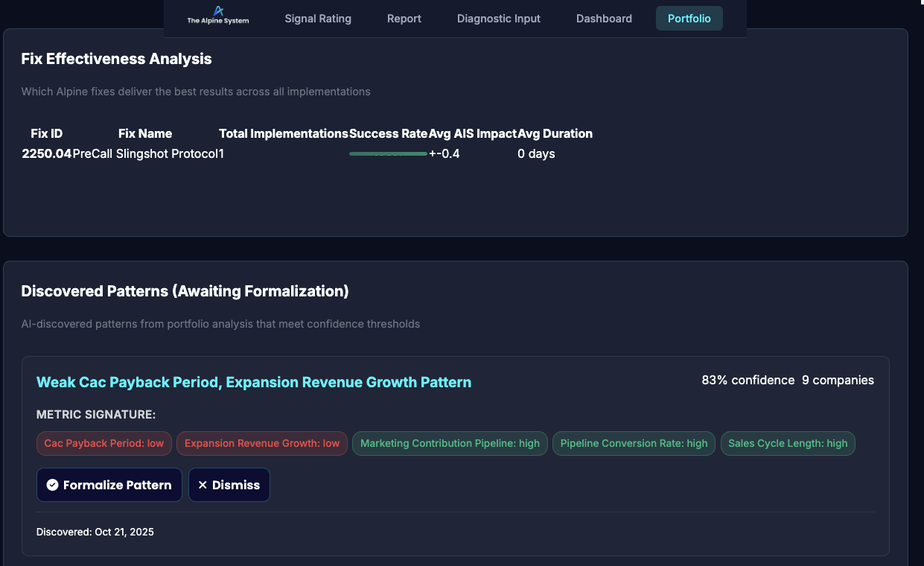Select the Expansion Revenue Growth: low tag

point(262,443)
